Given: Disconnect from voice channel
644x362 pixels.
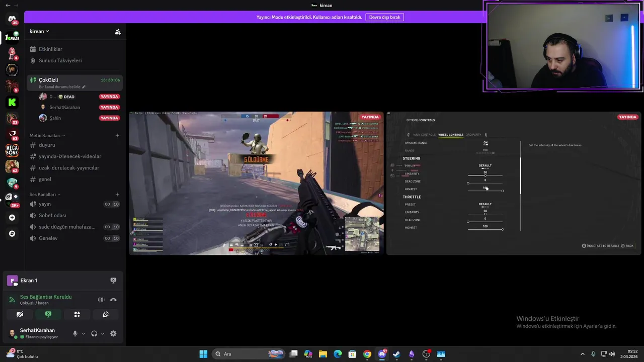Looking at the screenshot, I should 113,300.
